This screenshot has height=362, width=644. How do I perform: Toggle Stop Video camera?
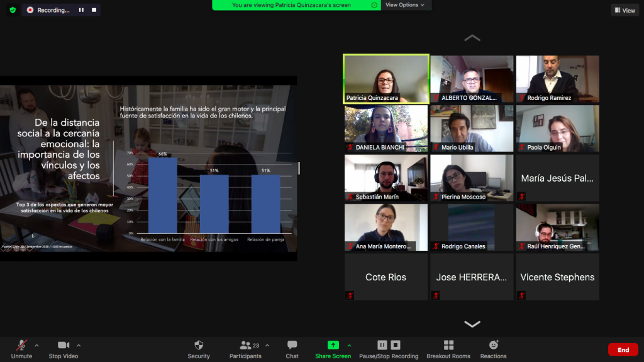click(64, 346)
